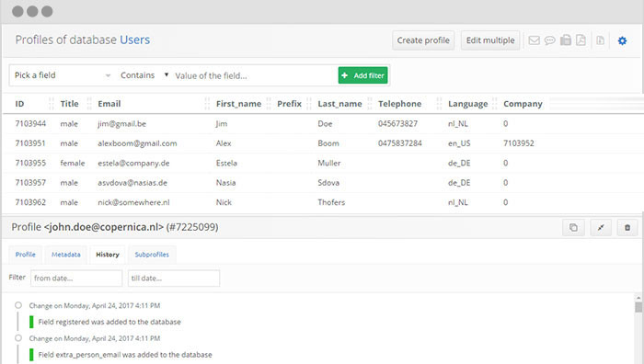Click 'Field registered was added to the database'
Viewport: 644px width, 364px height.
(109, 322)
